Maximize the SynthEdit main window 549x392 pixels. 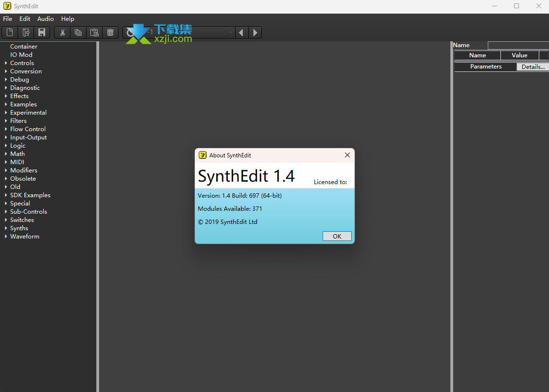[x=516, y=6]
